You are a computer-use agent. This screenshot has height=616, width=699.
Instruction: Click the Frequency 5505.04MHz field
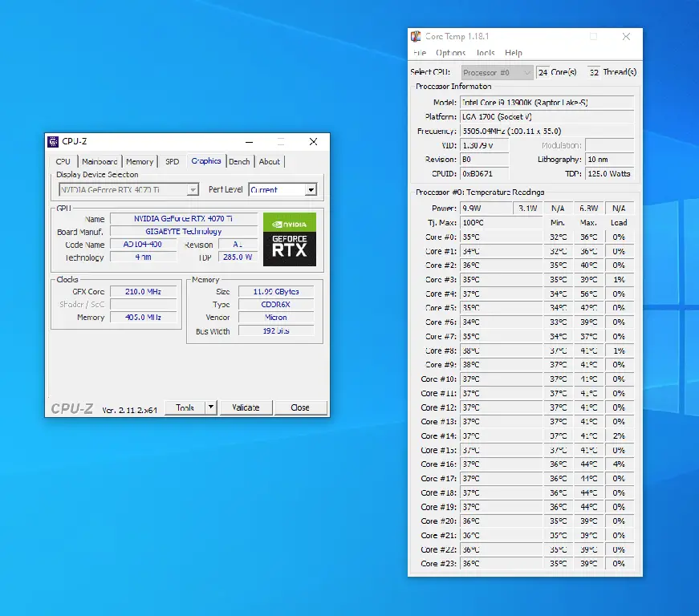coord(547,131)
